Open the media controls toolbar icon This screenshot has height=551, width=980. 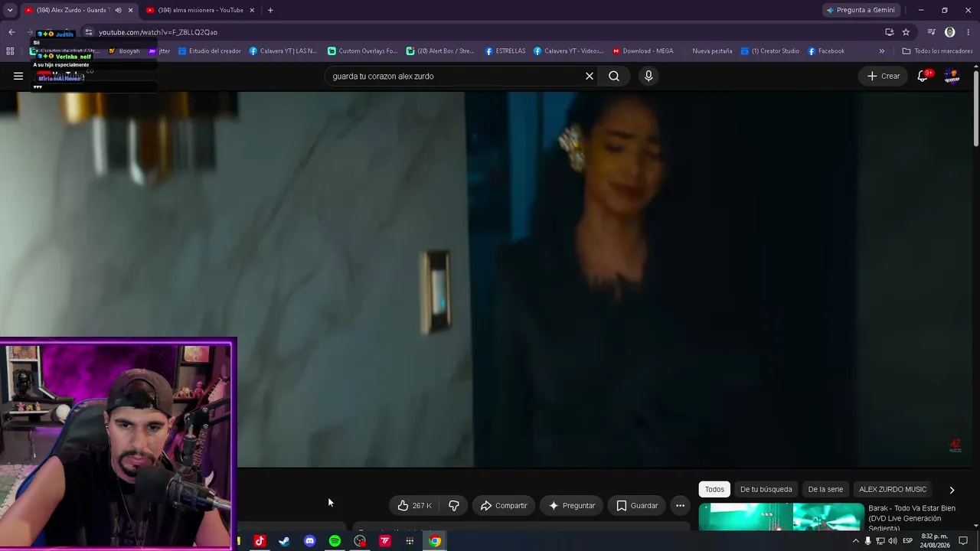click(931, 32)
